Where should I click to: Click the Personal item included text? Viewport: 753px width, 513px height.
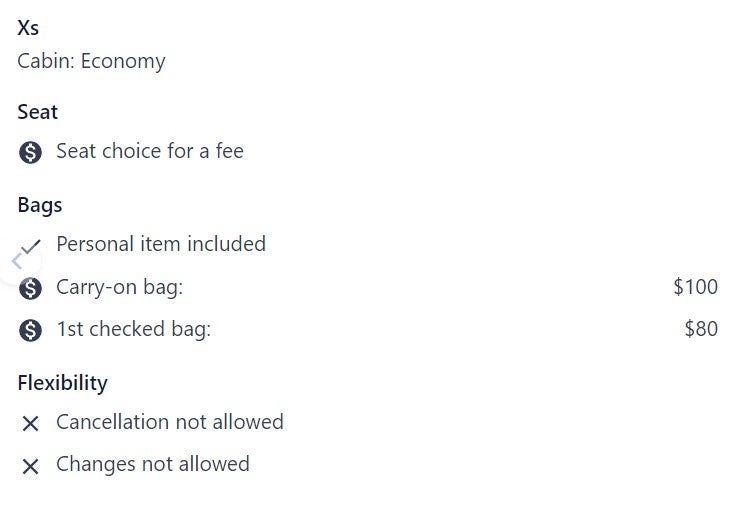click(x=161, y=244)
